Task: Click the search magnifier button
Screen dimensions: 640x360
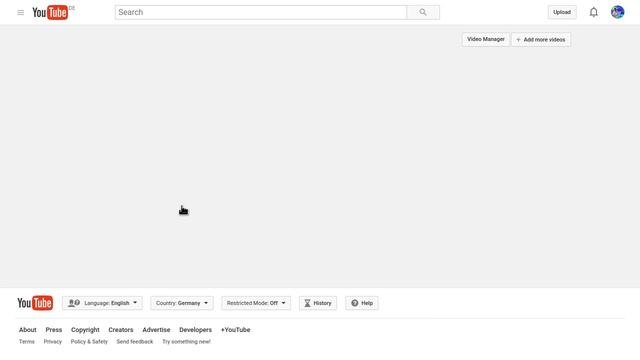Action: 423,12
